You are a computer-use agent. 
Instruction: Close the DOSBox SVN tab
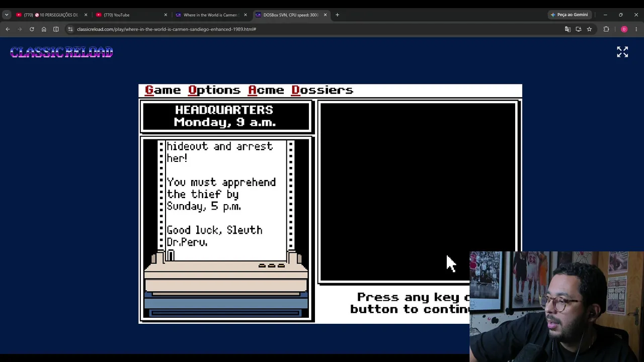(325, 15)
